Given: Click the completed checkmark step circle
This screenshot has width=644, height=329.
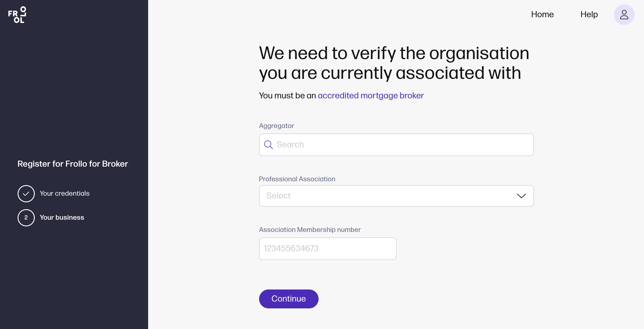Looking at the screenshot, I should [26, 193].
